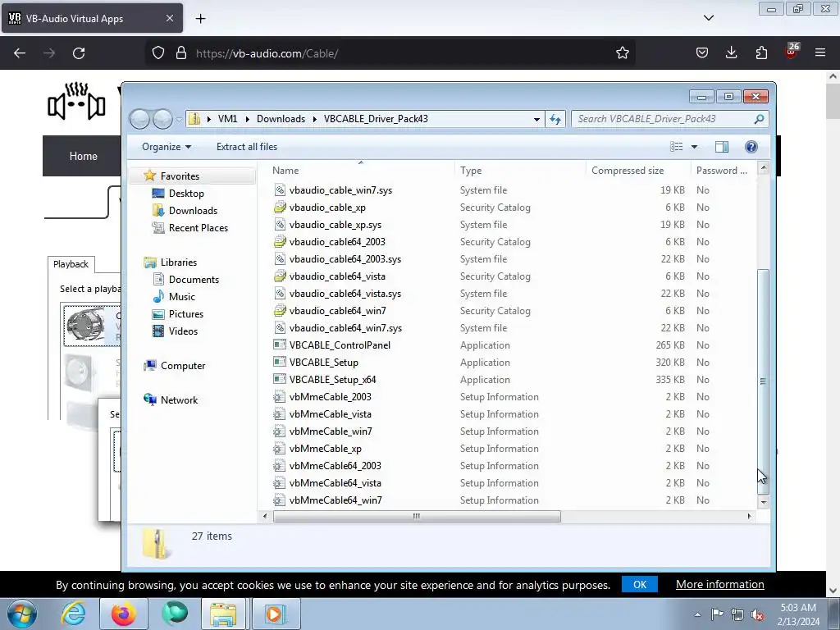Image resolution: width=840 pixels, height=630 pixels.
Task: Go back using Firefox back arrow
Action: point(20,53)
